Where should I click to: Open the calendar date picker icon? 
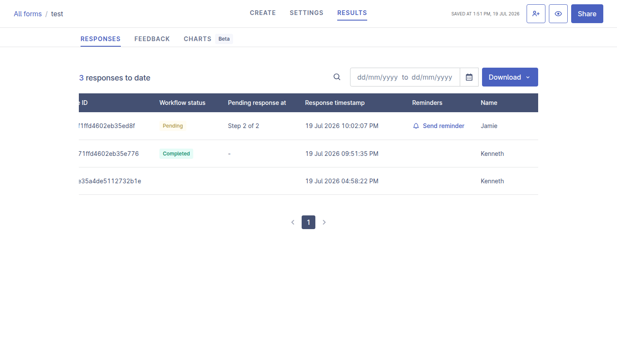[469, 77]
